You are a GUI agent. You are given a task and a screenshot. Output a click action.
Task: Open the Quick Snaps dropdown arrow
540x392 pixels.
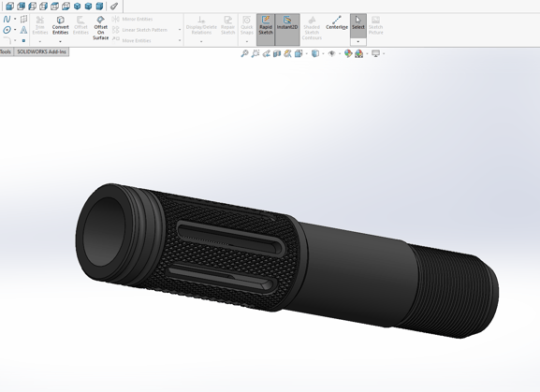(246, 41)
